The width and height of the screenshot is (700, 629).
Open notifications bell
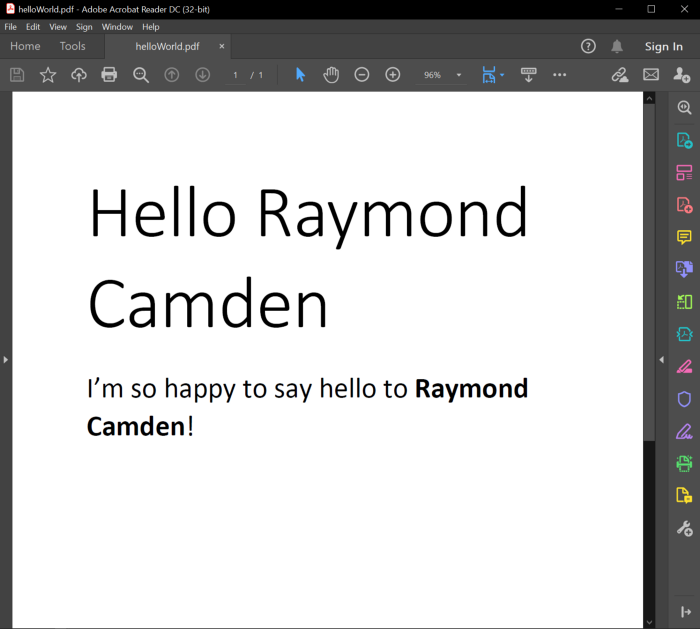(617, 47)
